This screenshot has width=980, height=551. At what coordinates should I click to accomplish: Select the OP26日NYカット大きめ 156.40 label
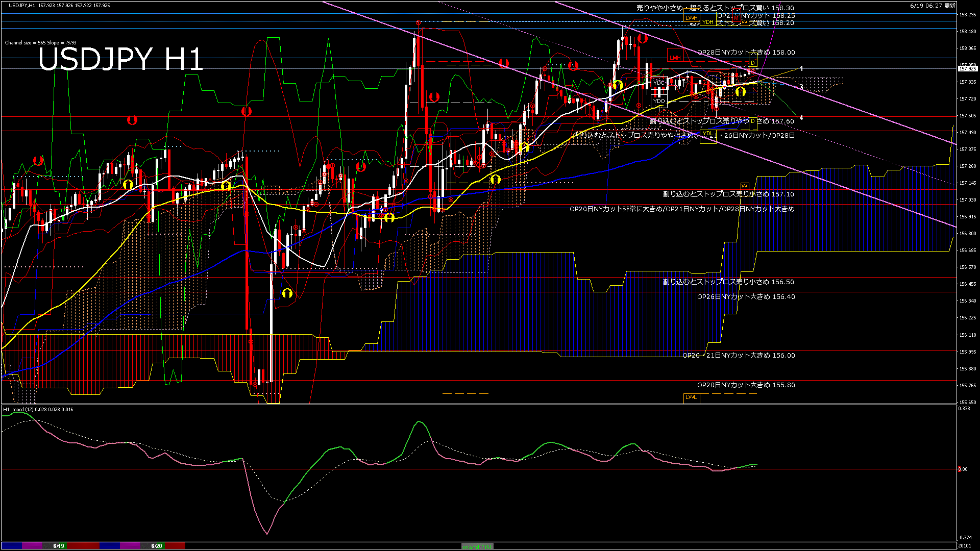pos(746,297)
